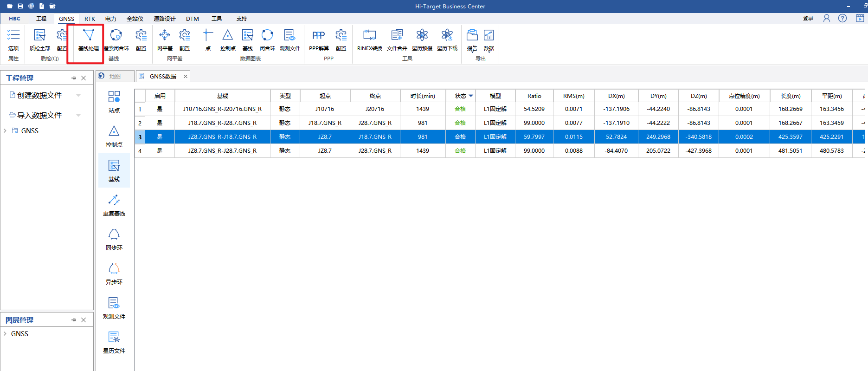The height and width of the screenshot is (371, 868).
Task: Expand the 创建数据文件 dropdown arrow
Action: 78,95
